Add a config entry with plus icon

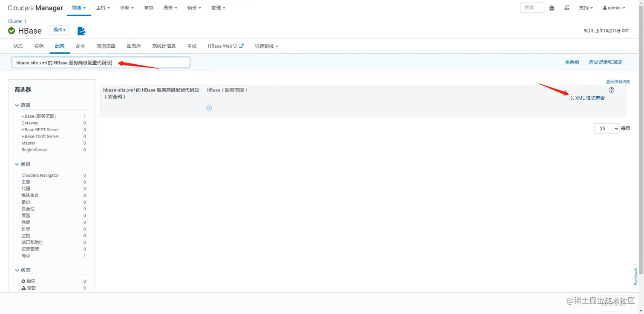(x=209, y=108)
